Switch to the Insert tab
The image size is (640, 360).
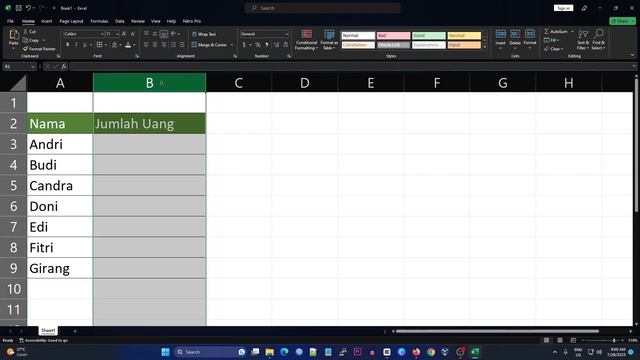pyautogui.click(x=47, y=21)
